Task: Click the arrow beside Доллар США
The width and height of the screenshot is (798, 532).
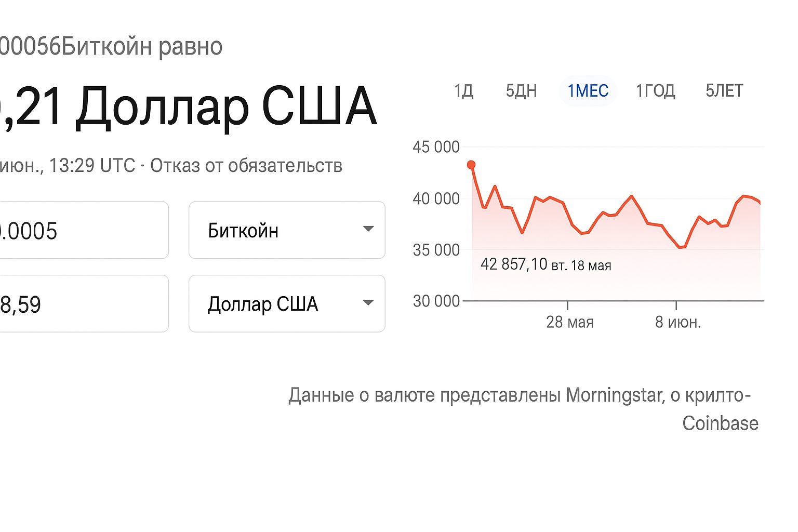Action: pos(368,302)
